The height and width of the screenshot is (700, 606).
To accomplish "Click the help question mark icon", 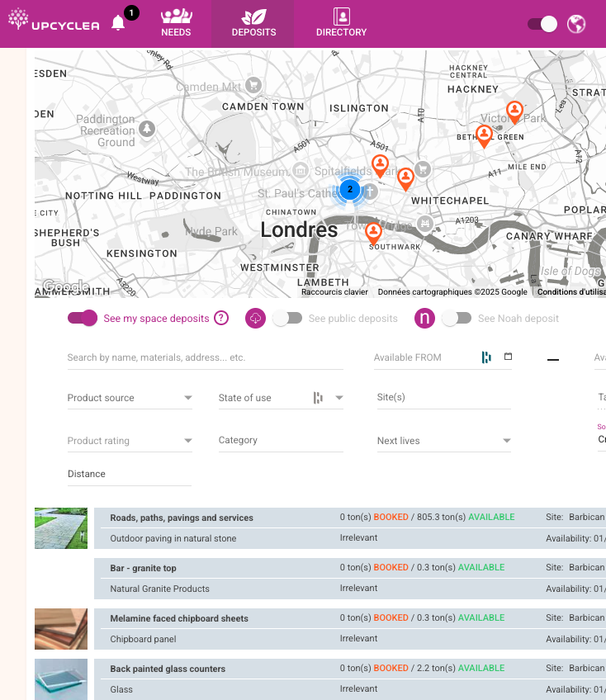I will point(220,319).
